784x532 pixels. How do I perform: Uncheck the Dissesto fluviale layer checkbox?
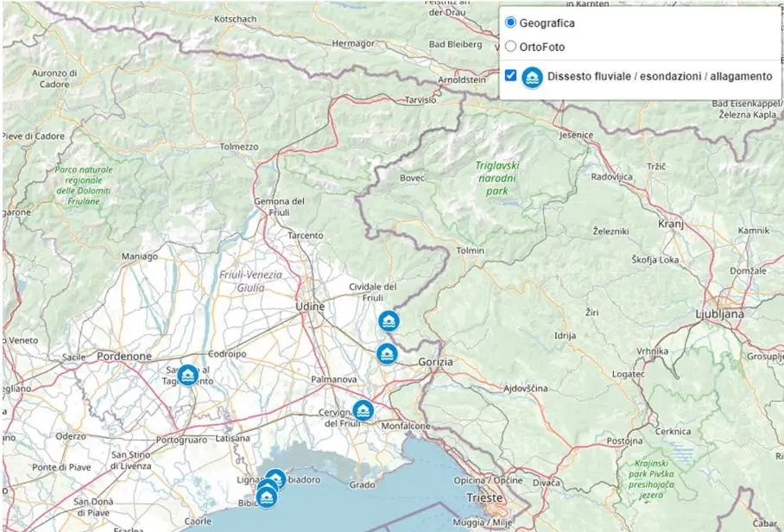click(x=510, y=76)
